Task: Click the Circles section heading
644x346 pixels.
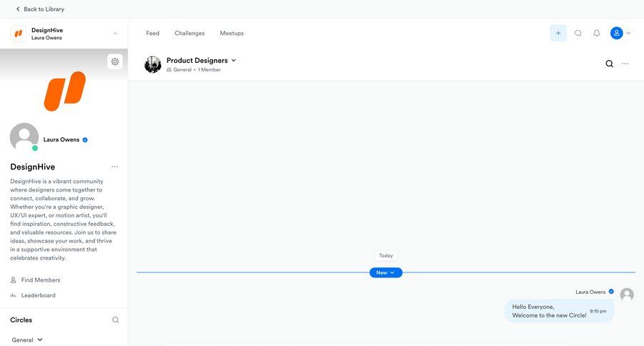Action: 21,320
